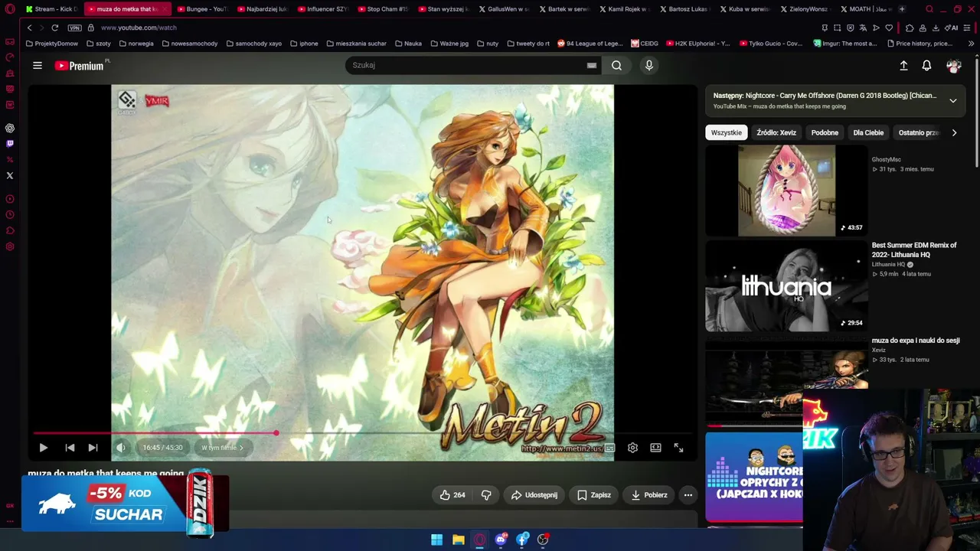The width and height of the screenshot is (980, 551).
Task: Open the YouTube account avatar menu
Action: click(x=953, y=65)
